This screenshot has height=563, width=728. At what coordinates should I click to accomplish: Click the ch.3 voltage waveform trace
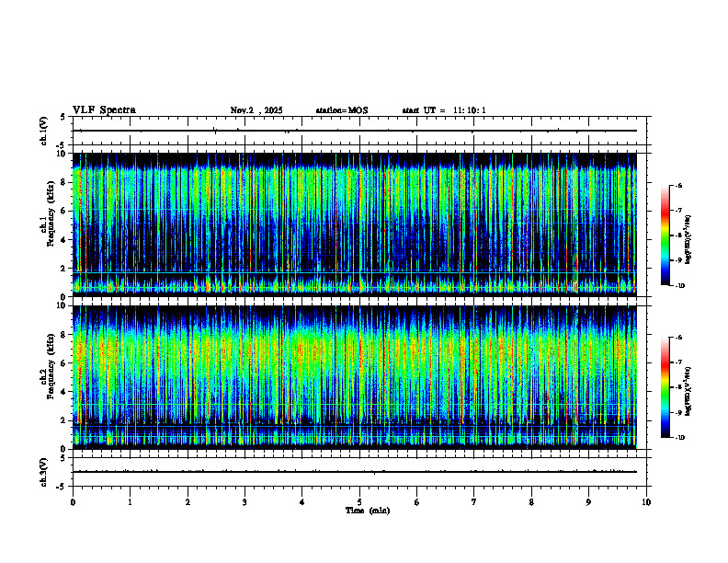(x=355, y=472)
